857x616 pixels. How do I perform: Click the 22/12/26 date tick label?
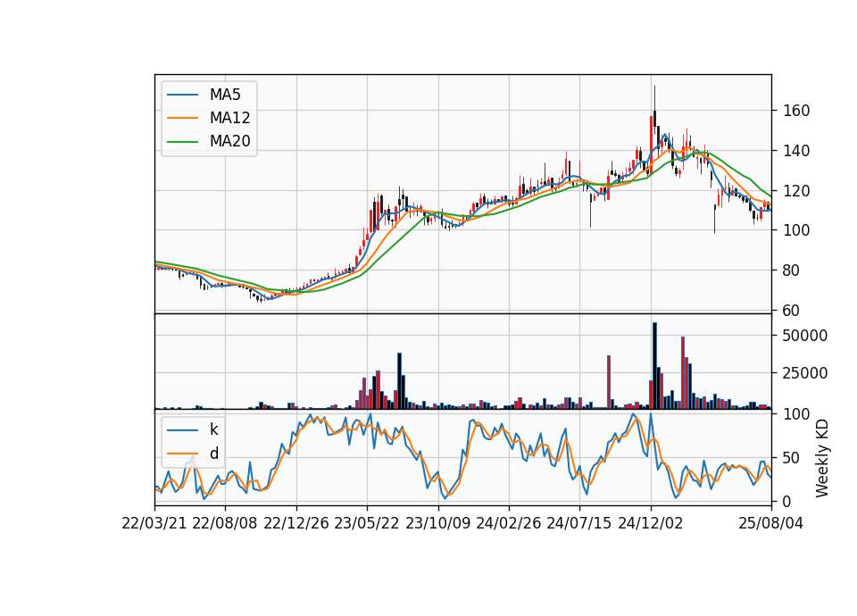(x=296, y=523)
